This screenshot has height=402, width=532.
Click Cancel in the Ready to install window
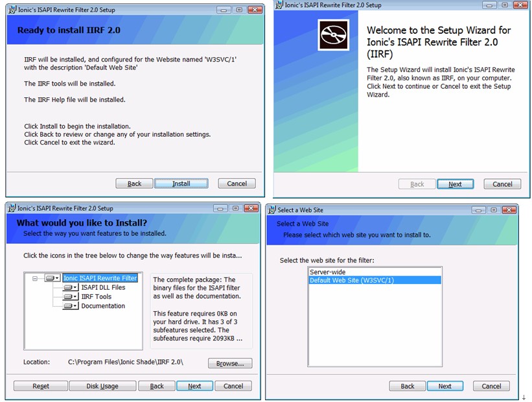pyautogui.click(x=237, y=183)
